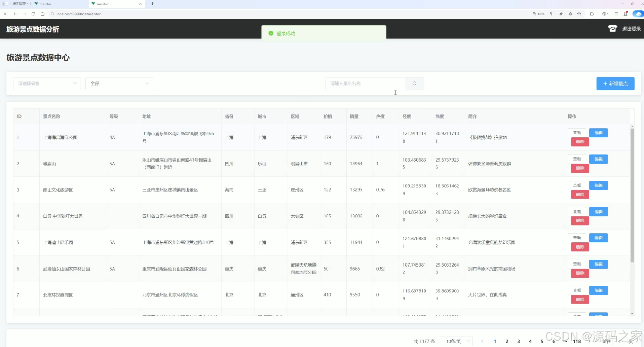This screenshot has width=644, height=347.
Task: Click the search magnifier button
Action: coord(414,83)
